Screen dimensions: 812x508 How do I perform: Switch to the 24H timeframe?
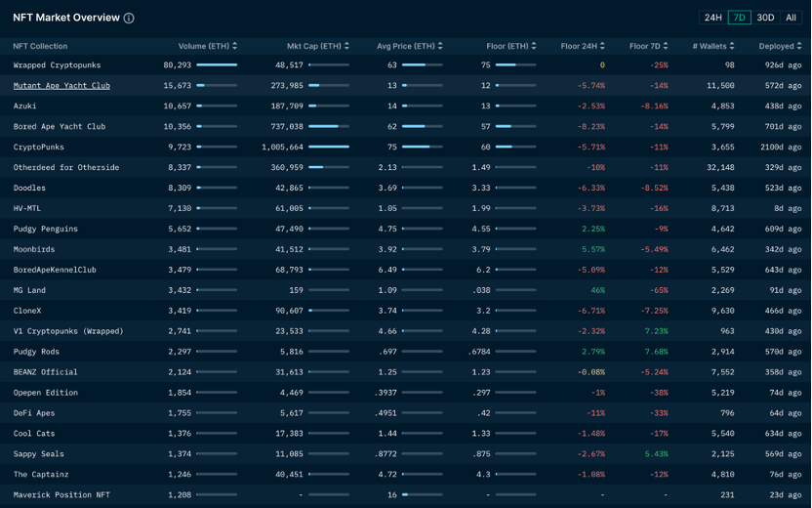tap(713, 18)
